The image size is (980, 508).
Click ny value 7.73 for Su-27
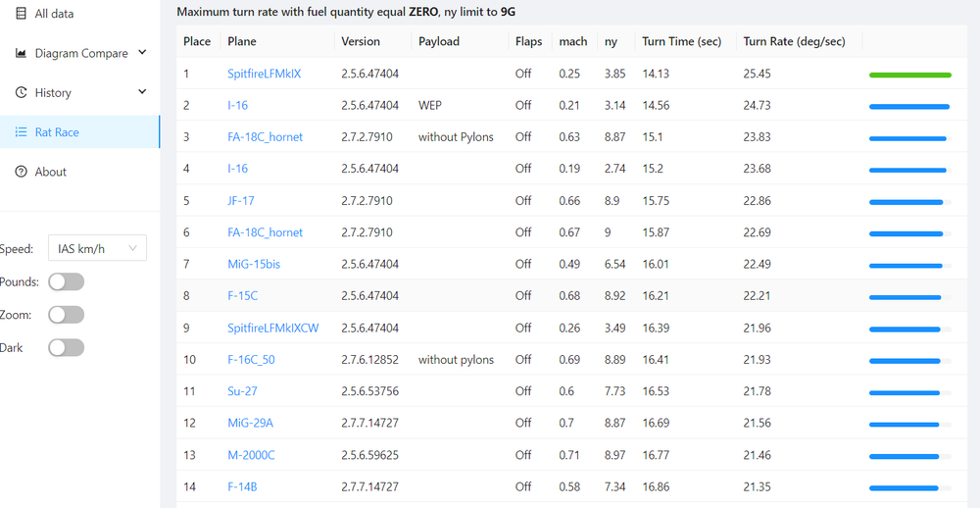(614, 391)
